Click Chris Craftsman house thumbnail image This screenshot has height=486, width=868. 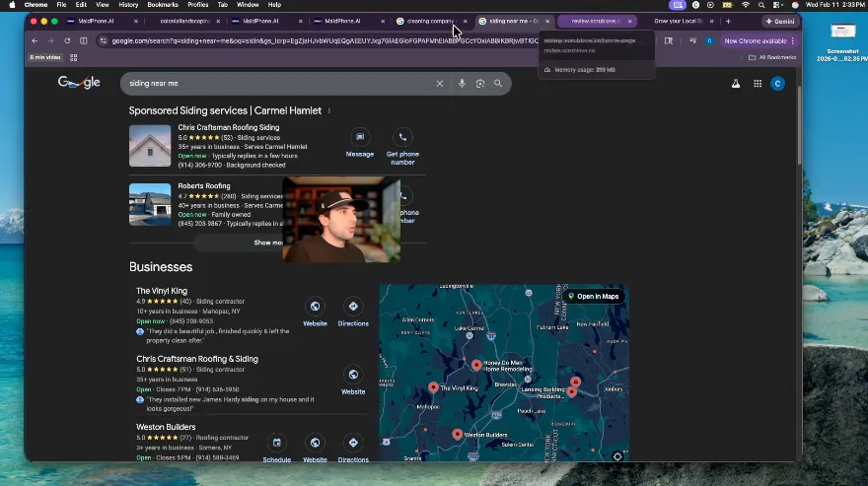[150, 146]
